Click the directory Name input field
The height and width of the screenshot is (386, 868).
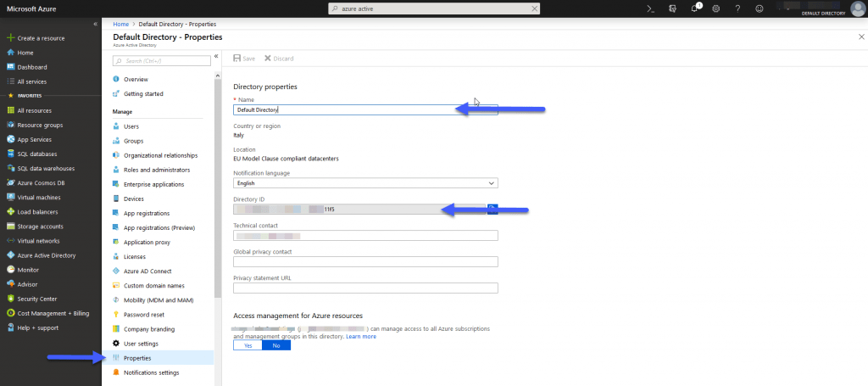tap(365, 109)
